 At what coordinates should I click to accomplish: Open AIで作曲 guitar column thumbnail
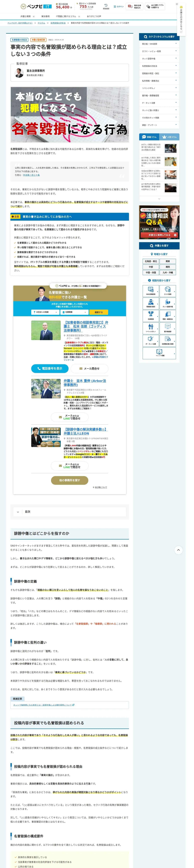[170, 161]
